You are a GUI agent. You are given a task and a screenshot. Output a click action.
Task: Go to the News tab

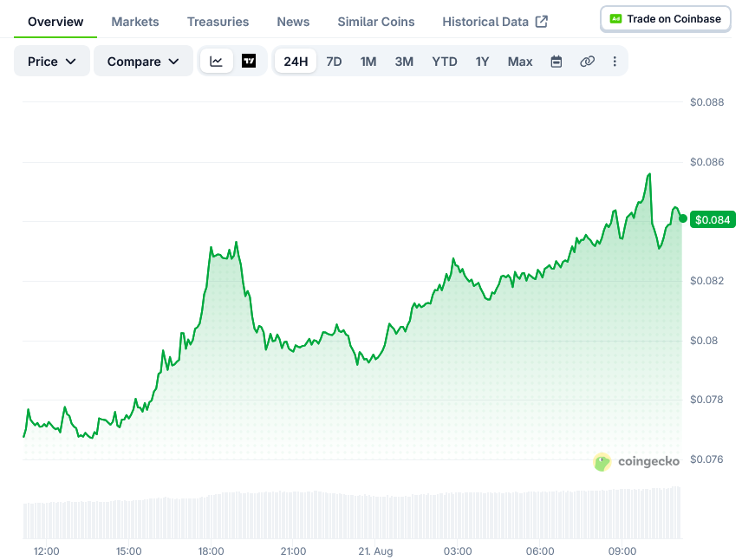click(293, 22)
